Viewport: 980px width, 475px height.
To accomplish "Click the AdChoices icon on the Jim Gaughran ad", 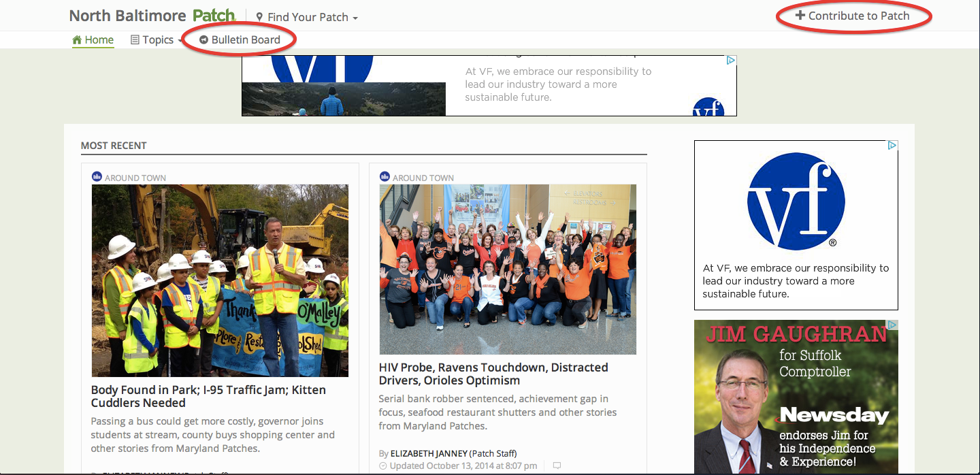I will point(892,325).
